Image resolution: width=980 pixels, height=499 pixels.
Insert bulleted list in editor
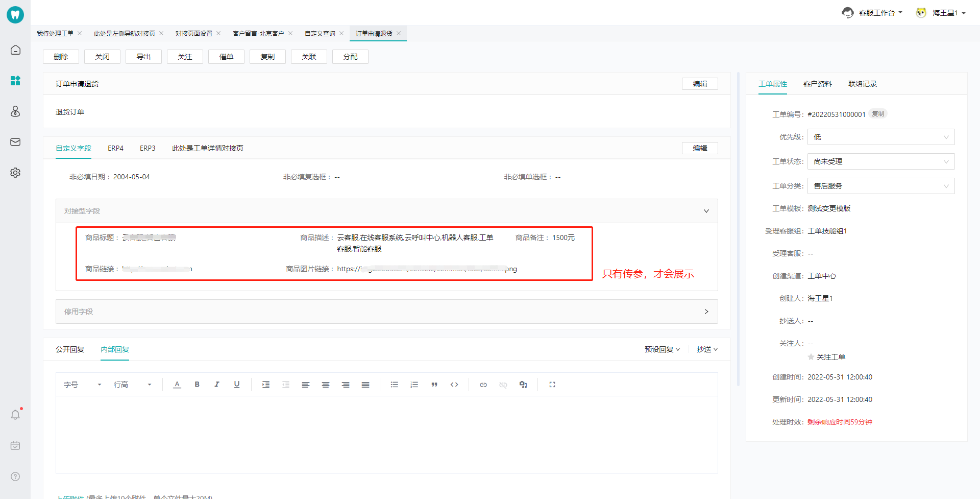click(395, 385)
